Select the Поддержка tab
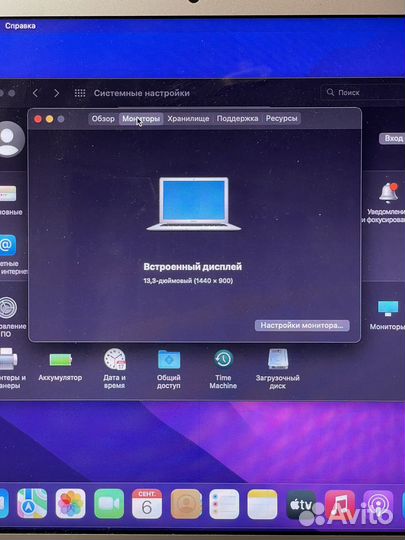This screenshot has width=405, height=540. 237,118
